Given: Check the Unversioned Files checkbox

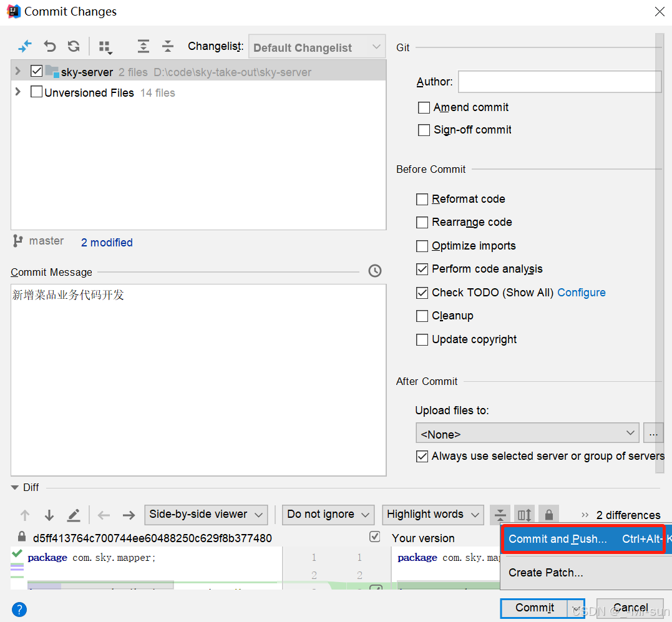Looking at the screenshot, I should (x=36, y=92).
